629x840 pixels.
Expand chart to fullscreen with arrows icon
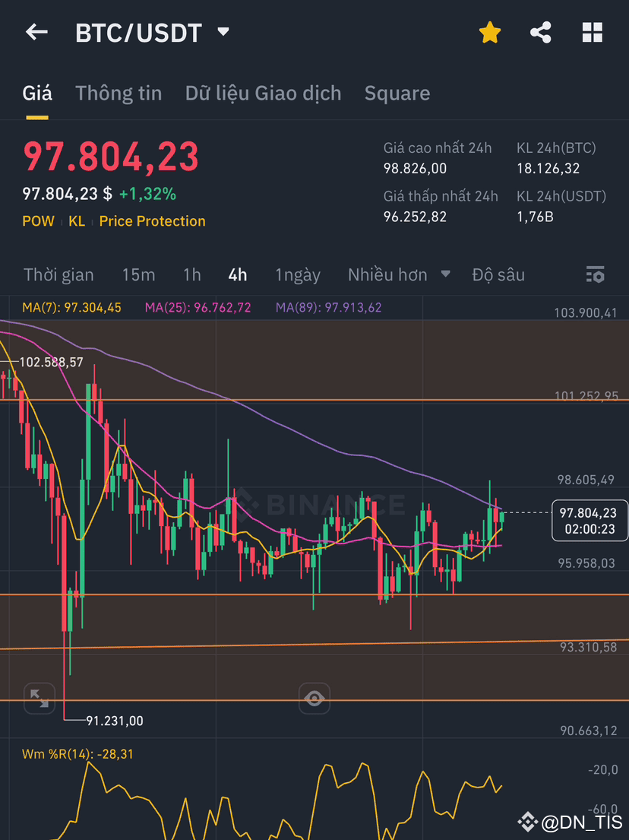[x=39, y=698]
